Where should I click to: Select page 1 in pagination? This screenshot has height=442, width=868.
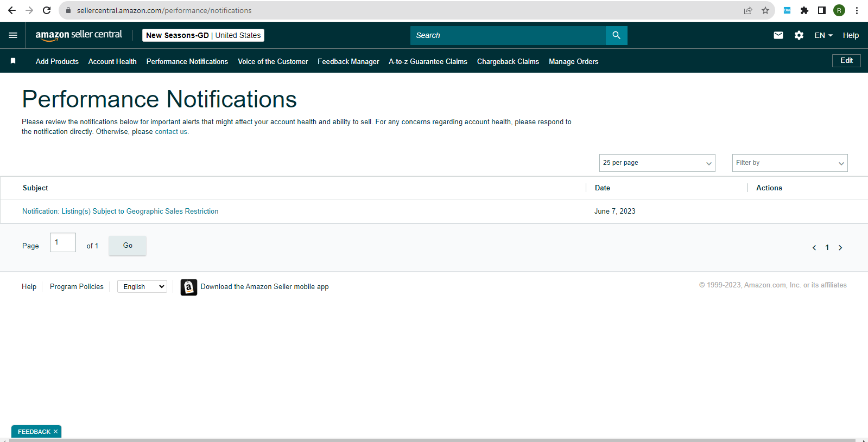827,248
